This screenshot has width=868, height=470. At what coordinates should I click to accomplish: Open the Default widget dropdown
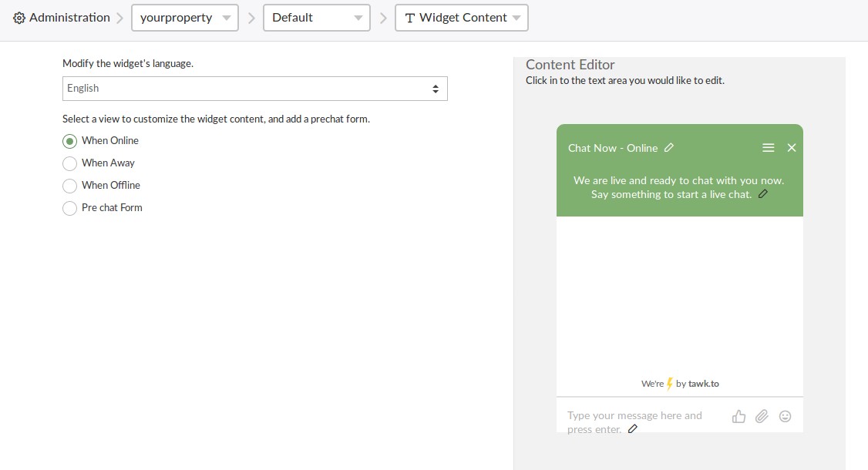317,18
